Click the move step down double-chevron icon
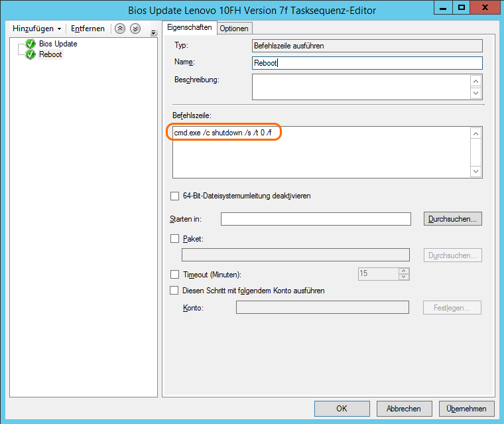The width and height of the screenshot is (504, 424). click(x=135, y=29)
